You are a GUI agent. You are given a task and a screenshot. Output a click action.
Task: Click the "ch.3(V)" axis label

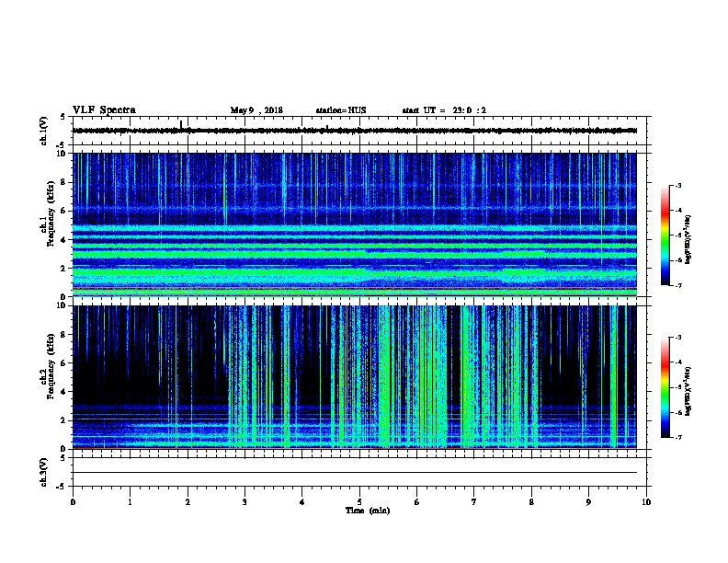tap(43, 472)
